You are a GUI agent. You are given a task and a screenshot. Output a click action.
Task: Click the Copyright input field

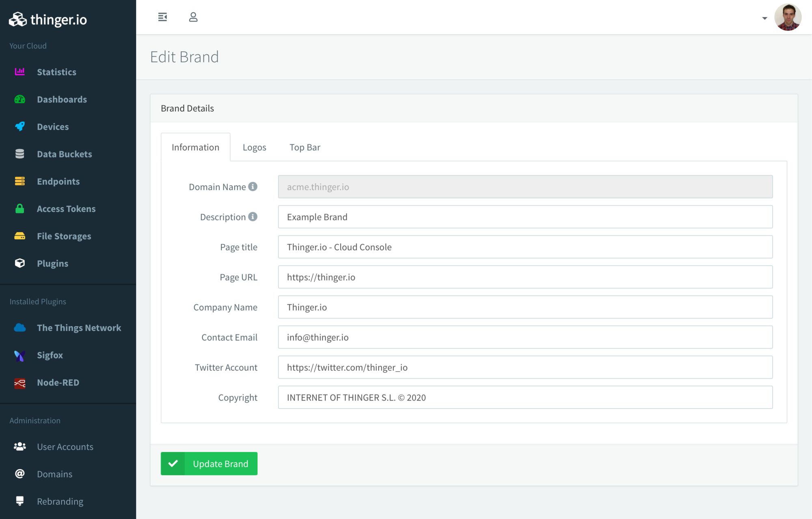click(525, 397)
